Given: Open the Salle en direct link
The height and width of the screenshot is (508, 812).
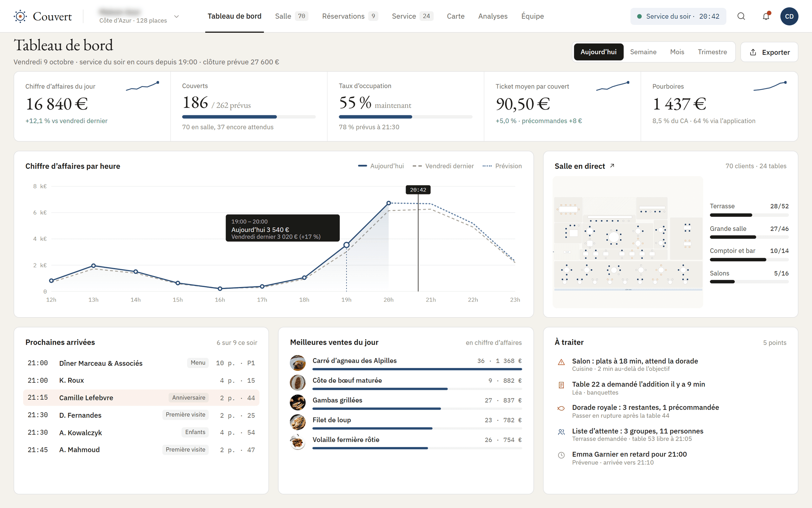Looking at the screenshot, I should pyautogui.click(x=584, y=166).
